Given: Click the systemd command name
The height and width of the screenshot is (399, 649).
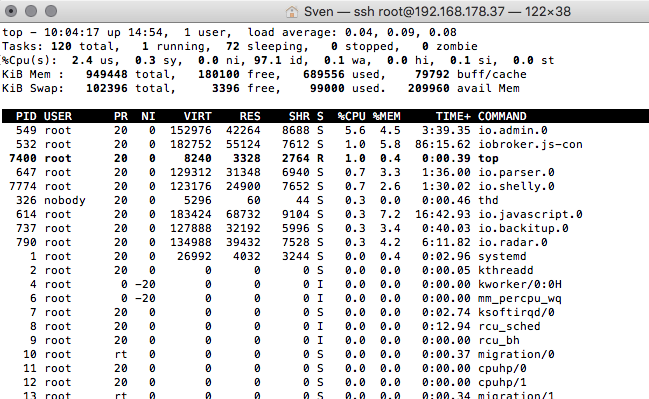Looking at the screenshot, I should pos(502,257).
